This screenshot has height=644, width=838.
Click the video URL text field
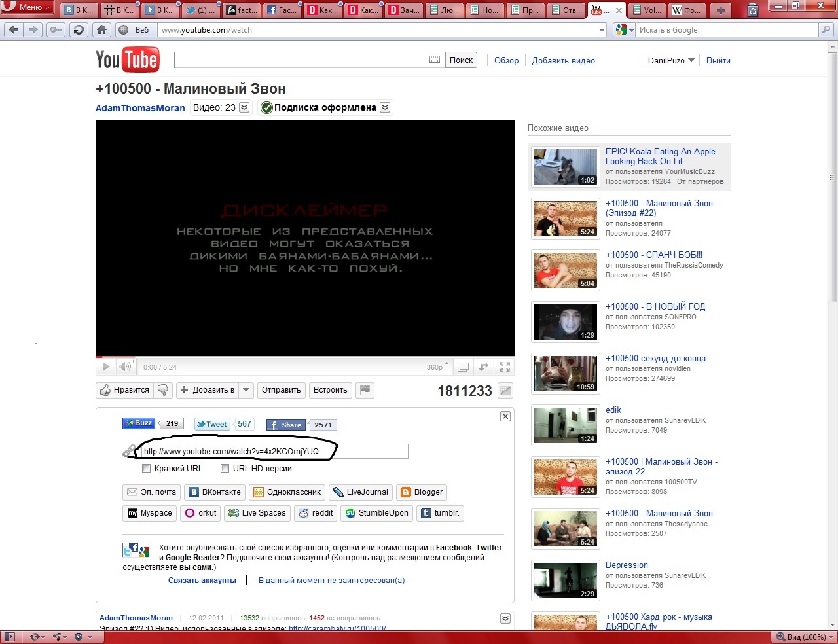tap(274, 451)
